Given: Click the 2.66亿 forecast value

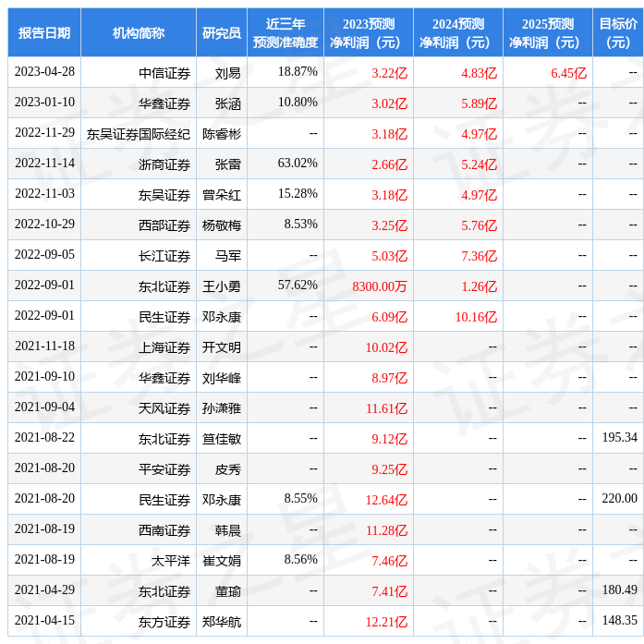Looking at the screenshot, I should click(390, 164).
